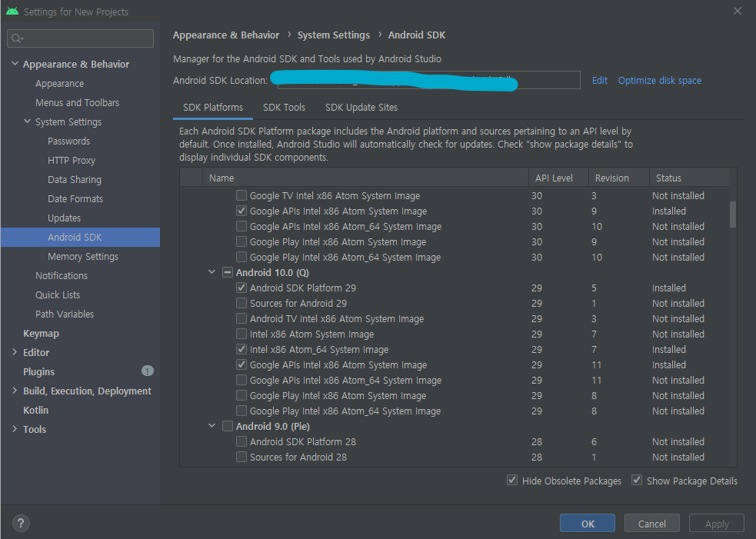Select HTTP Proxy settings
This screenshot has height=539, width=756.
coord(72,161)
